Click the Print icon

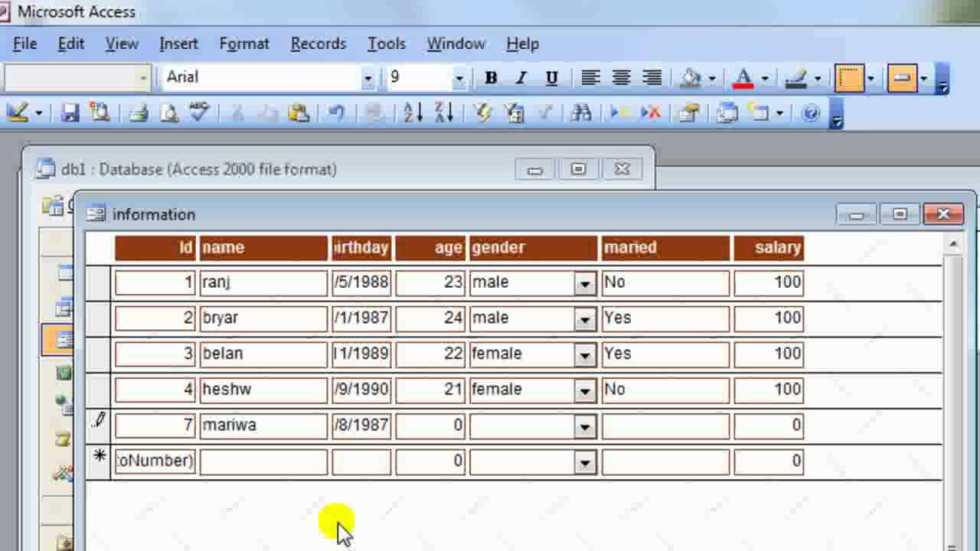click(138, 113)
